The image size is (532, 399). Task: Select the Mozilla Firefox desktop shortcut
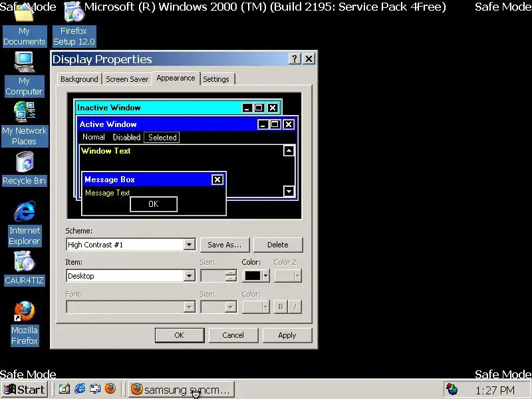(x=25, y=323)
